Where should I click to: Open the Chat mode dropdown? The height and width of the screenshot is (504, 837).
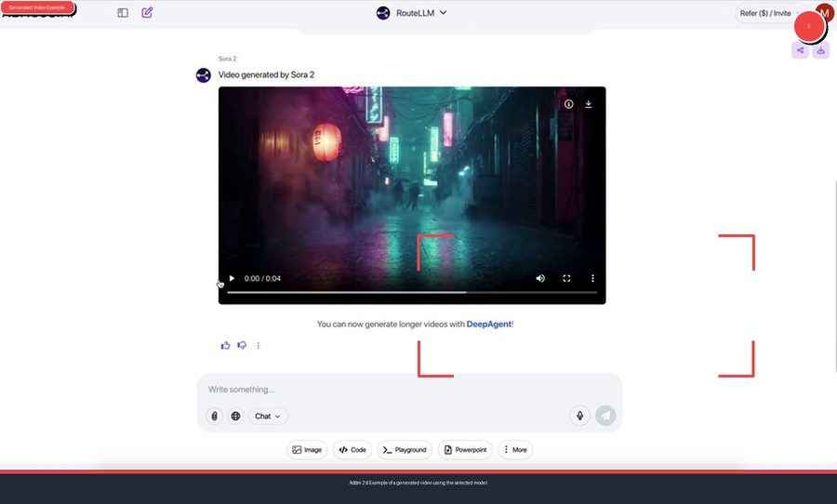[268, 417]
